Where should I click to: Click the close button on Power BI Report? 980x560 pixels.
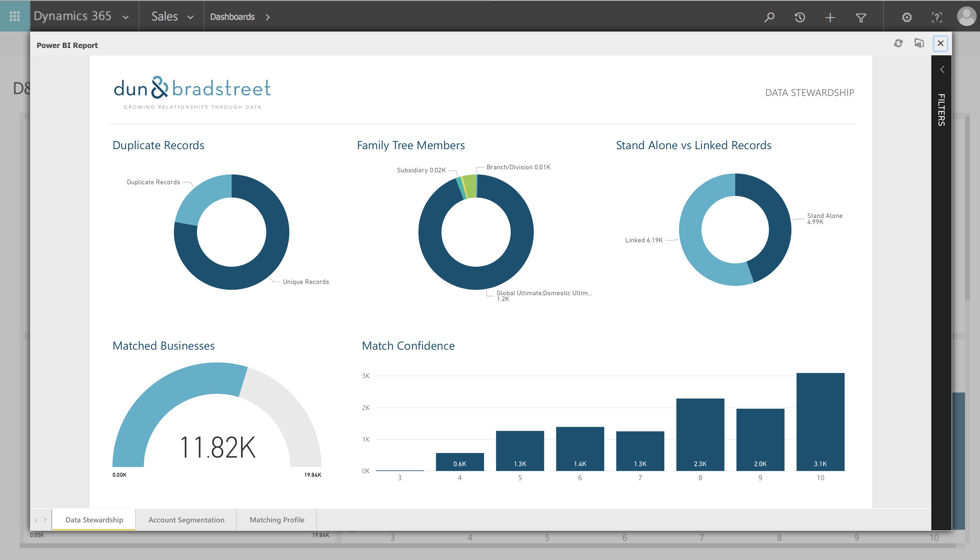[x=941, y=44]
